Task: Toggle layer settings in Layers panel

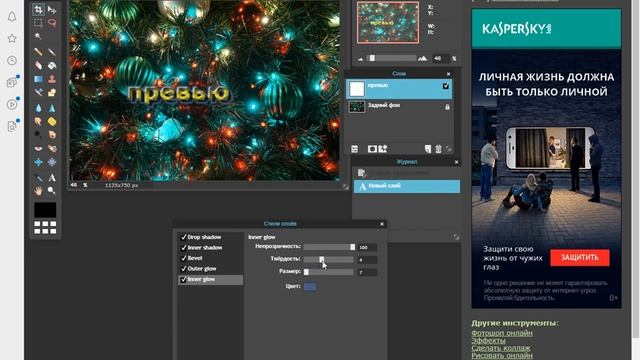Action: 355,149
